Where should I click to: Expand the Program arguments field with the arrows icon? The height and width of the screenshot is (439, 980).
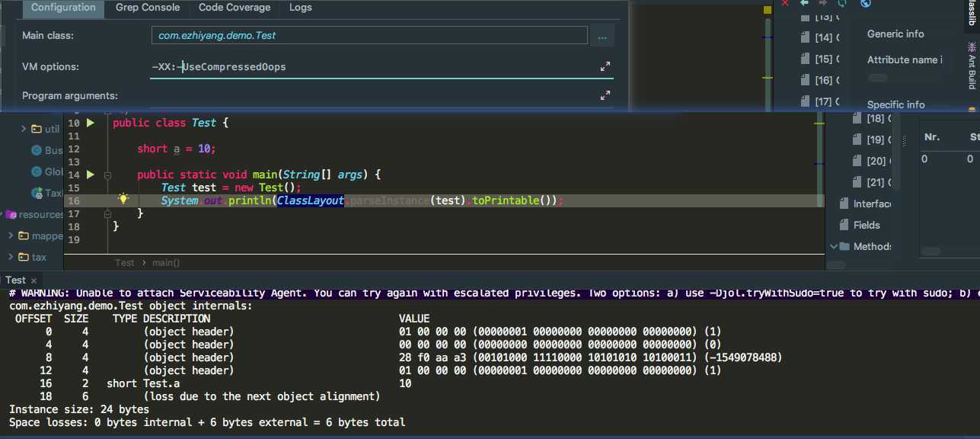605,96
